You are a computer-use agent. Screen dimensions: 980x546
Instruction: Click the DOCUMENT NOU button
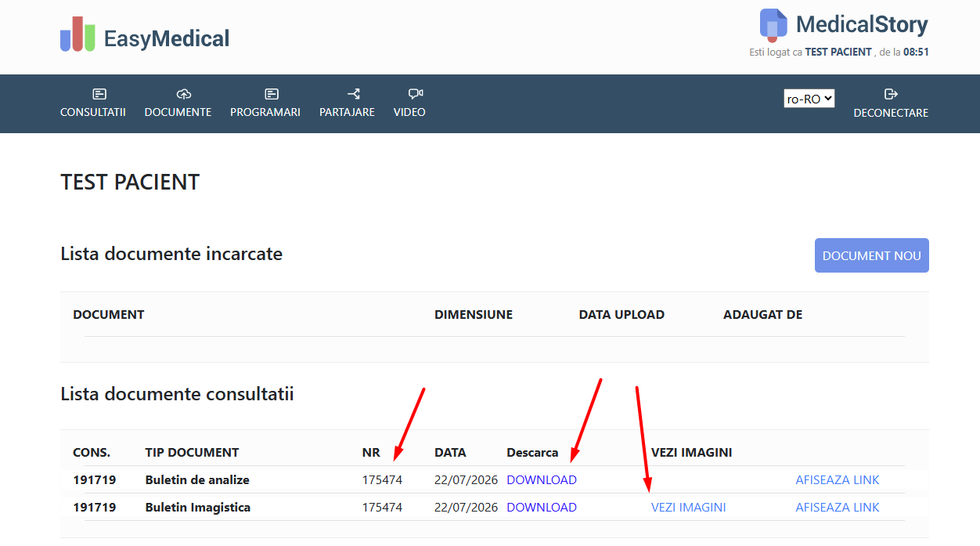pos(872,255)
